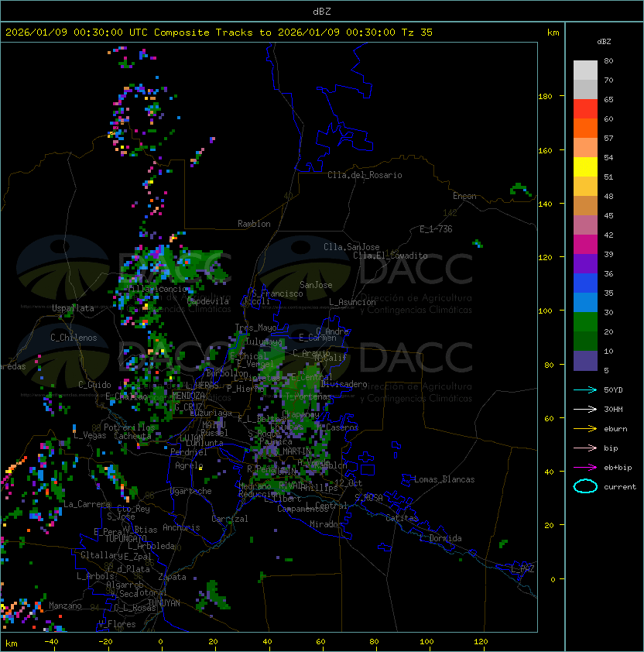Click the Clla.del_Rosario map label
The image size is (644, 652).
pyautogui.click(x=365, y=175)
